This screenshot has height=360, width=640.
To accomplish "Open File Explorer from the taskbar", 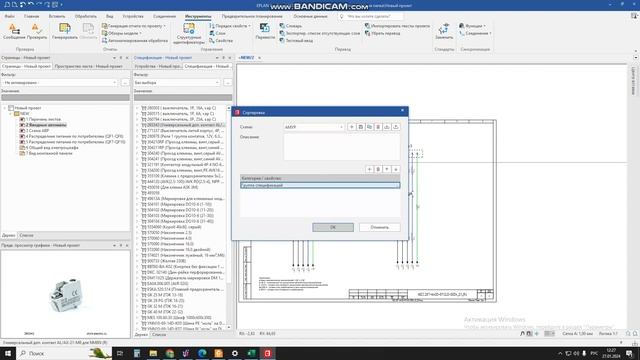I will point(153,353).
